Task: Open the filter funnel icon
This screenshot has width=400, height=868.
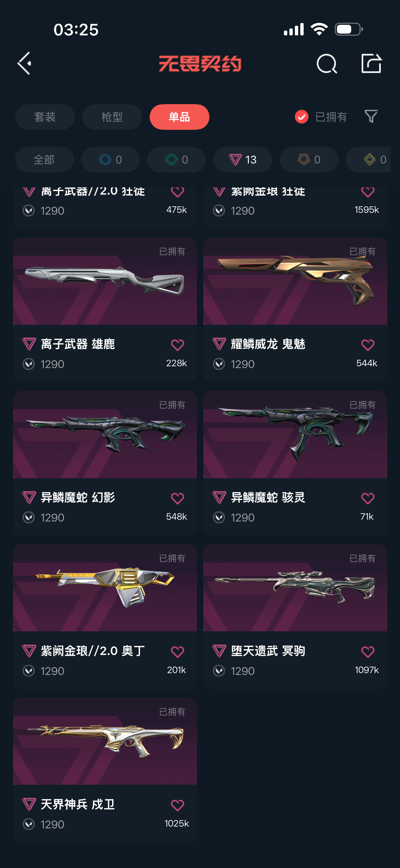Action: pos(371,117)
